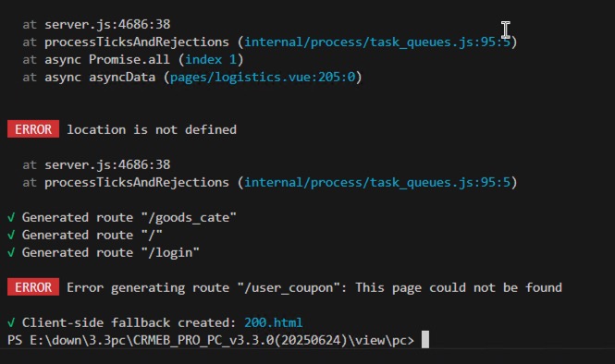615x364 pixels.
Task: Click the red ERROR badge beside 'location is not defined'
Action: [33, 129]
